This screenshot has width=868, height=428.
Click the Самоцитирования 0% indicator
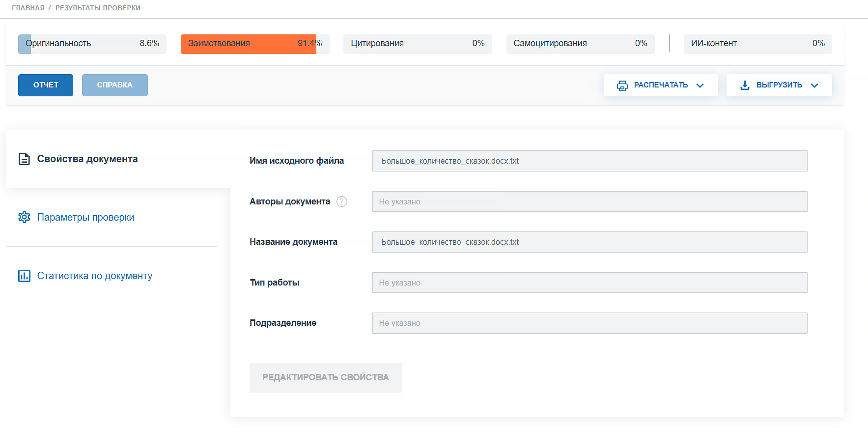click(580, 44)
